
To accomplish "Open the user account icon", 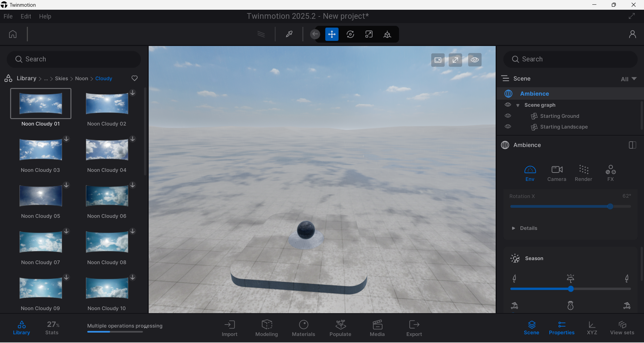I will point(632,34).
